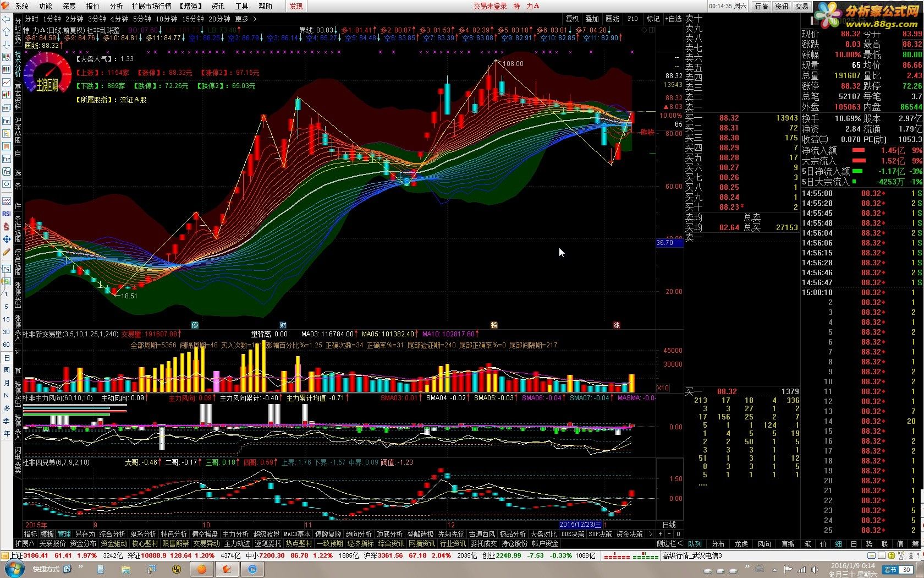
Task: Open the 功能 menu
Action: tap(46, 6)
